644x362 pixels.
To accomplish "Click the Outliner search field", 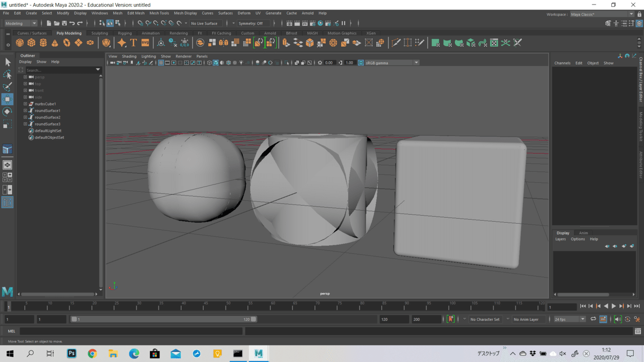I will 60,70.
